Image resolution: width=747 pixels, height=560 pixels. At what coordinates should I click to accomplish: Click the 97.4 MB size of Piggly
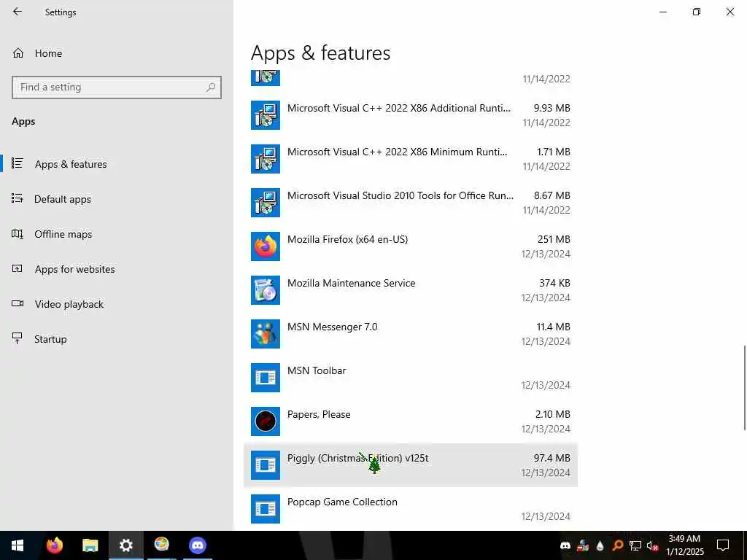551,458
